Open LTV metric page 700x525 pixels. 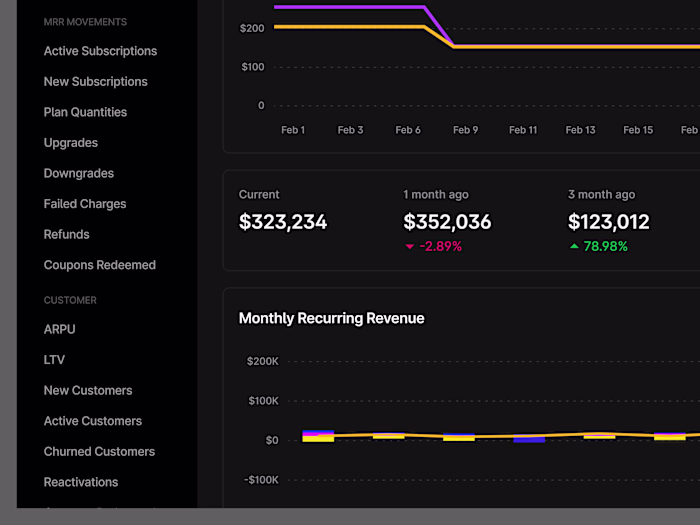[x=54, y=360]
